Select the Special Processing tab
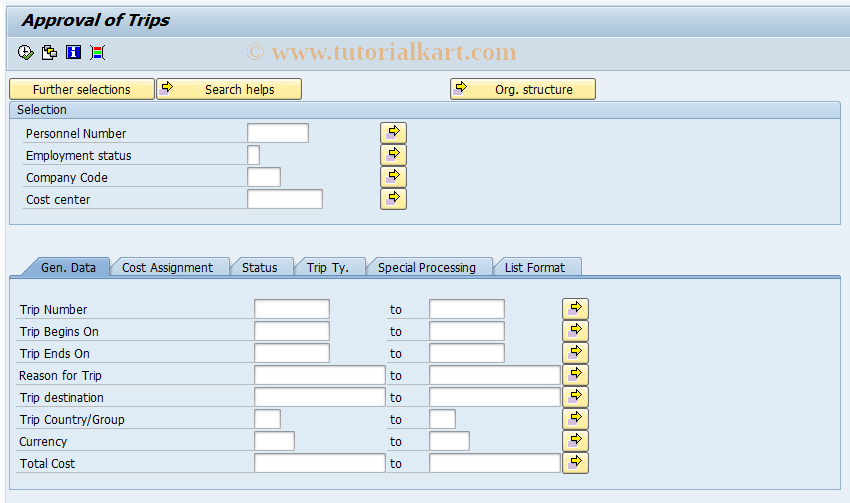Viewport: 850px width, 503px height. click(427, 267)
